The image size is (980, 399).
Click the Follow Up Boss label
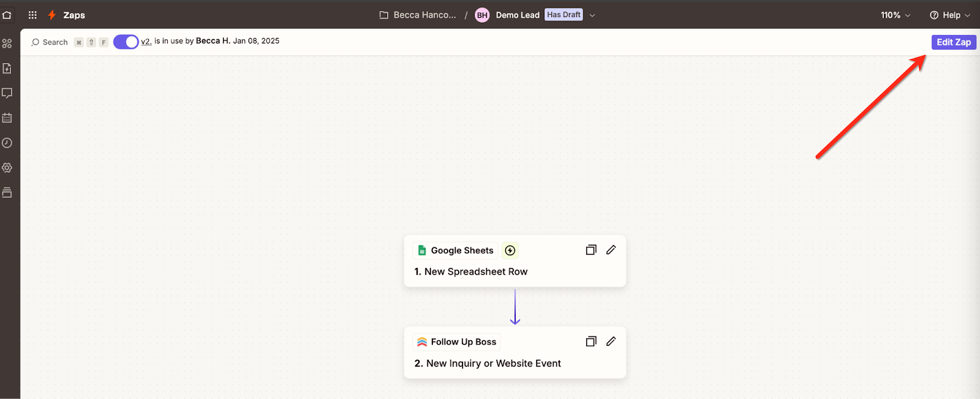pos(463,341)
